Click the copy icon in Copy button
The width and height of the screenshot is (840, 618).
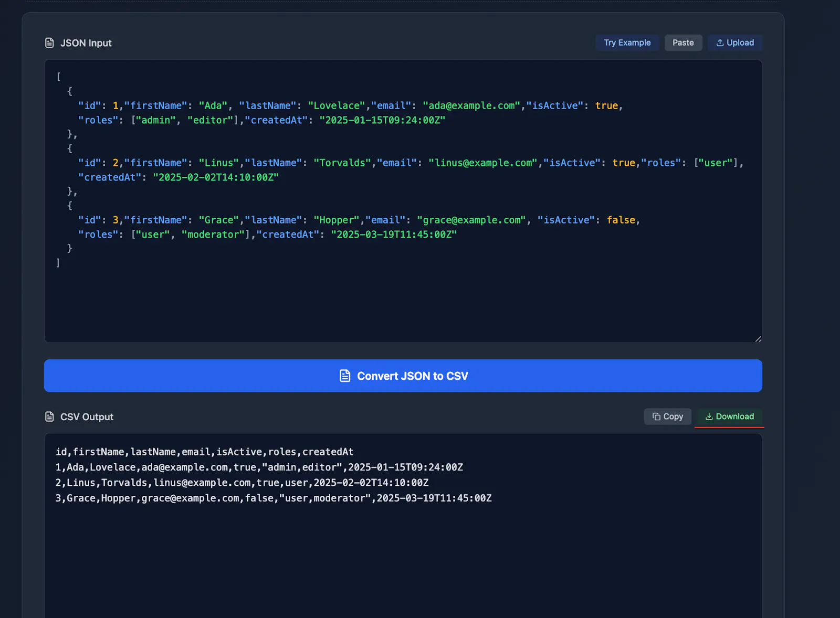pyautogui.click(x=656, y=417)
